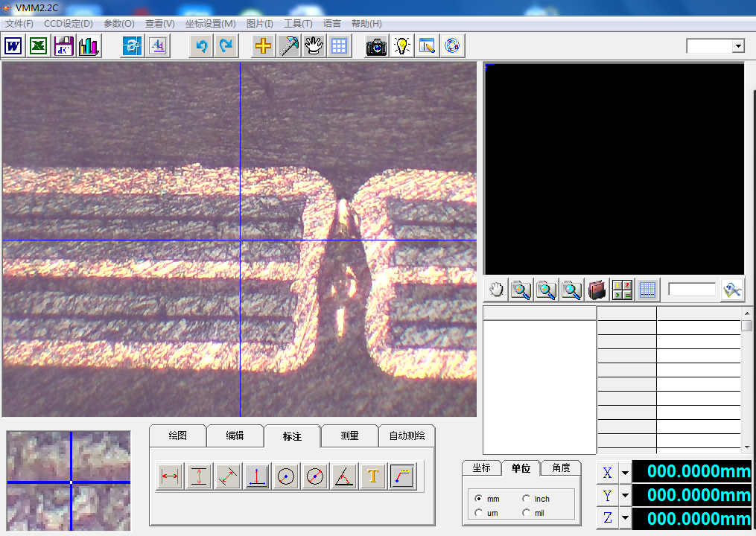Switch to the 坐标 tab
The image size is (756, 536).
click(481, 468)
